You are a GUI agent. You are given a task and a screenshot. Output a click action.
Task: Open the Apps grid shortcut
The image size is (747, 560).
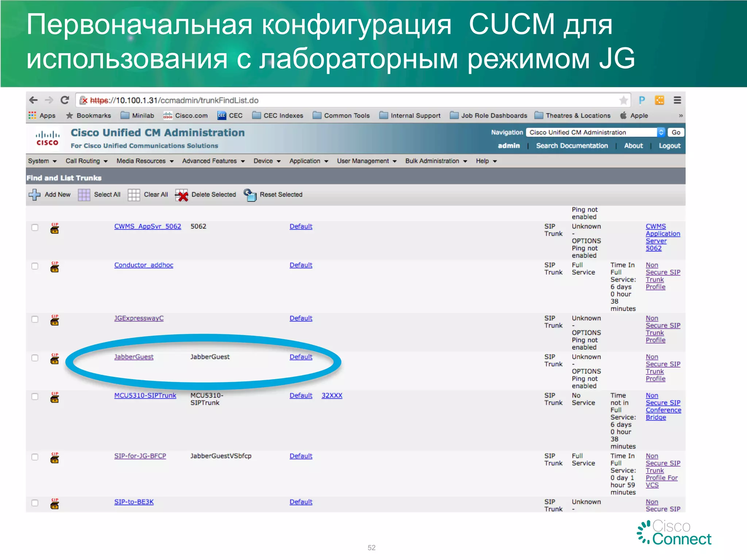[42, 116]
